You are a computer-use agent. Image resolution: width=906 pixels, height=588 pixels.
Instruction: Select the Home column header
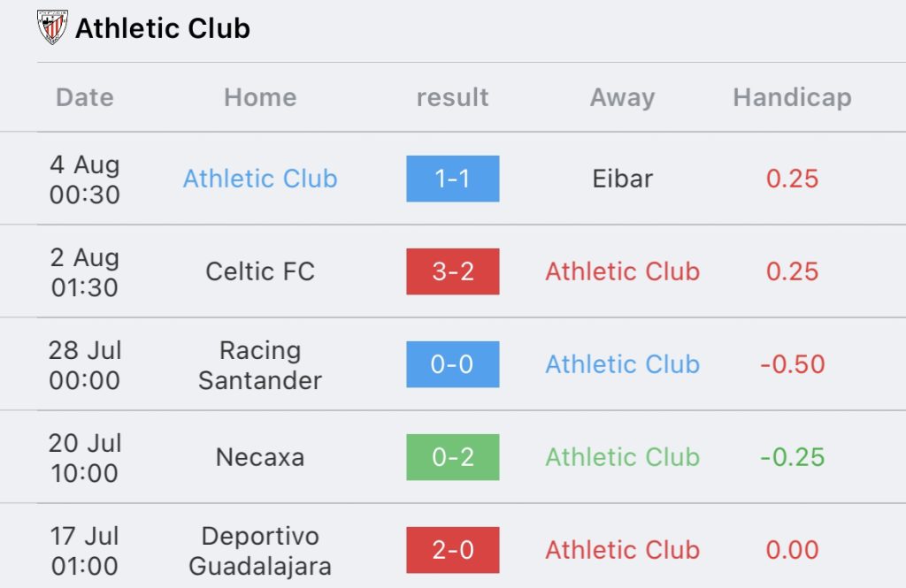click(x=260, y=97)
